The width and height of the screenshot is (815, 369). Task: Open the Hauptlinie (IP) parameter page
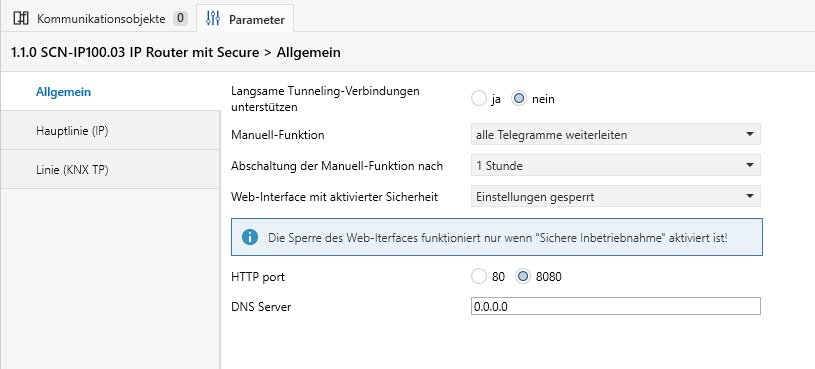110,130
